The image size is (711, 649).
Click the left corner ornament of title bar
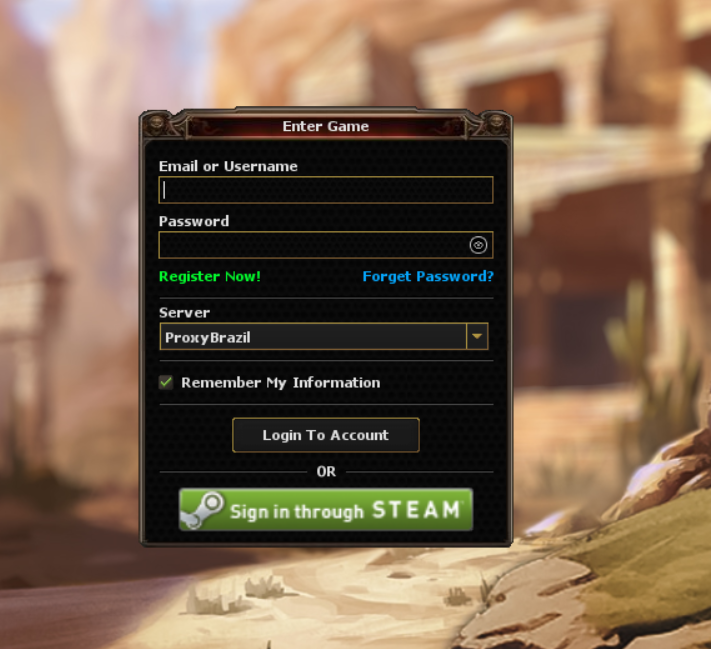pos(157,124)
